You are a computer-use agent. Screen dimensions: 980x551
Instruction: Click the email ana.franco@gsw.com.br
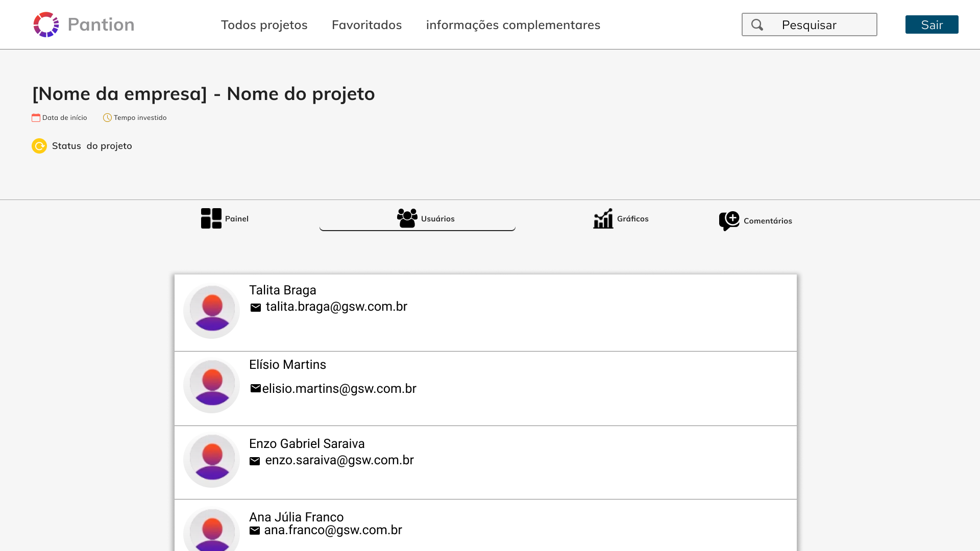click(333, 530)
